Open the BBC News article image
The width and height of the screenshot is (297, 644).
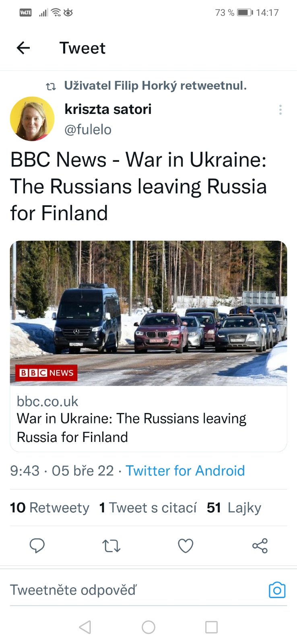click(x=148, y=313)
